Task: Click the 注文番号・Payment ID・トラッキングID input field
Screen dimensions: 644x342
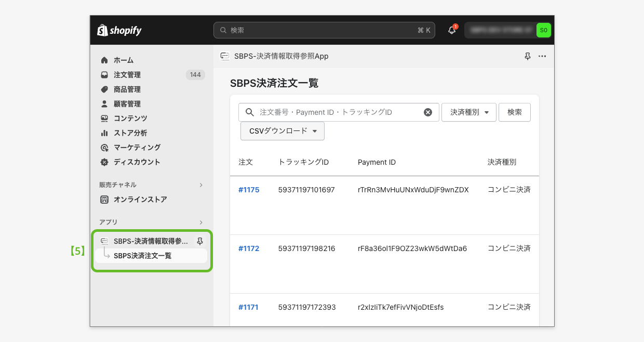Action: pos(338,112)
